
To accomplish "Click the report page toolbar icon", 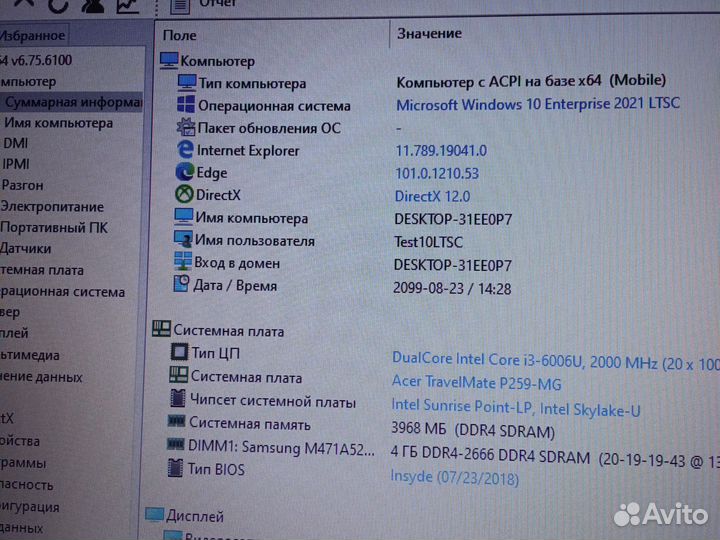I will point(180,6).
